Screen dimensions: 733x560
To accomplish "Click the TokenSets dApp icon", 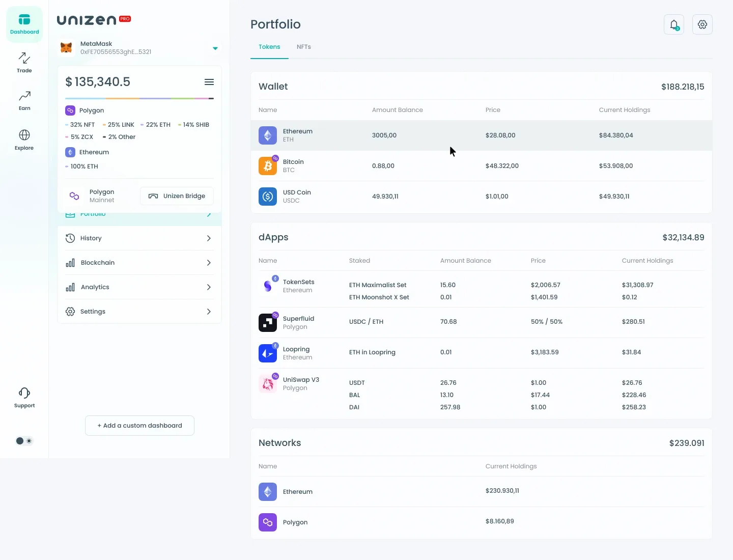I will 268,286.
